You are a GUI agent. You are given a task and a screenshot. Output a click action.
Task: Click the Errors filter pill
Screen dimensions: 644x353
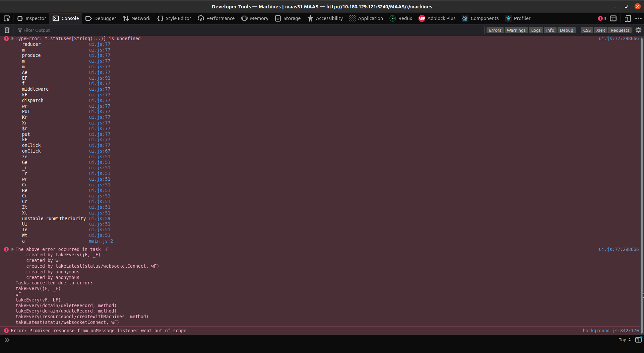tap(495, 30)
